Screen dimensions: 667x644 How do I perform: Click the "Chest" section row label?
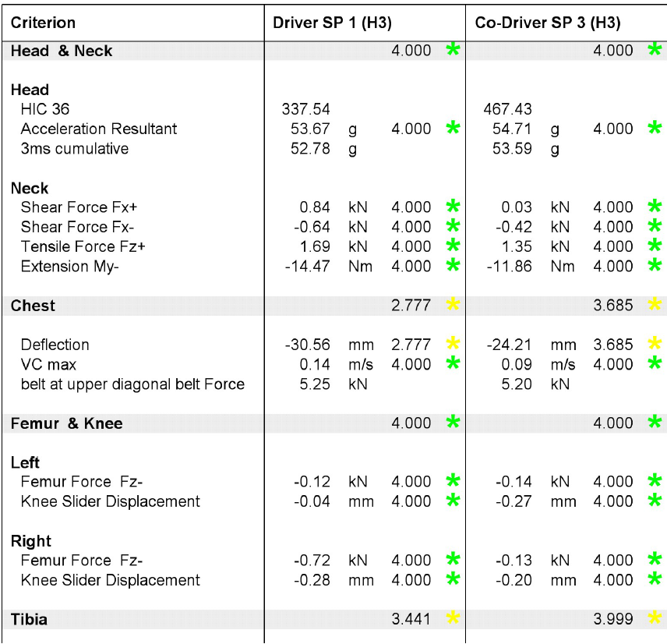[x=33, y=306]
